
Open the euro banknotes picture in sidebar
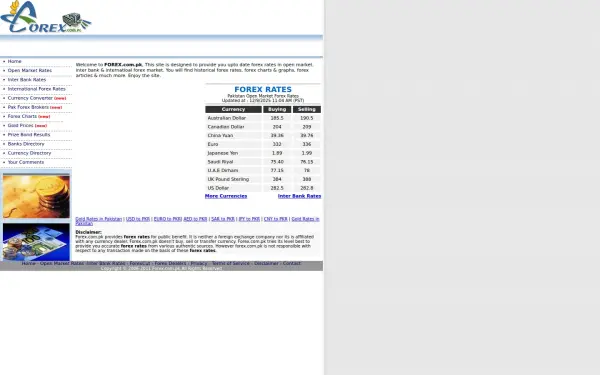(x=36, y=242)
